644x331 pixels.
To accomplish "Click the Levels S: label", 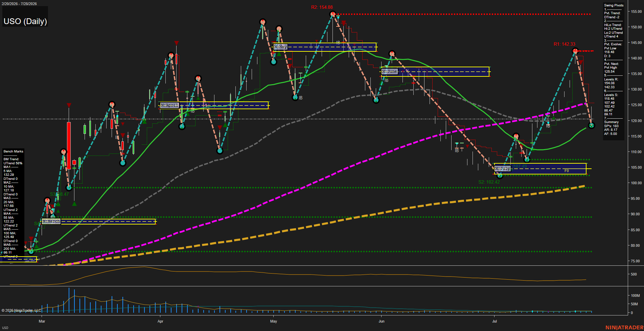I will [611, 95].
